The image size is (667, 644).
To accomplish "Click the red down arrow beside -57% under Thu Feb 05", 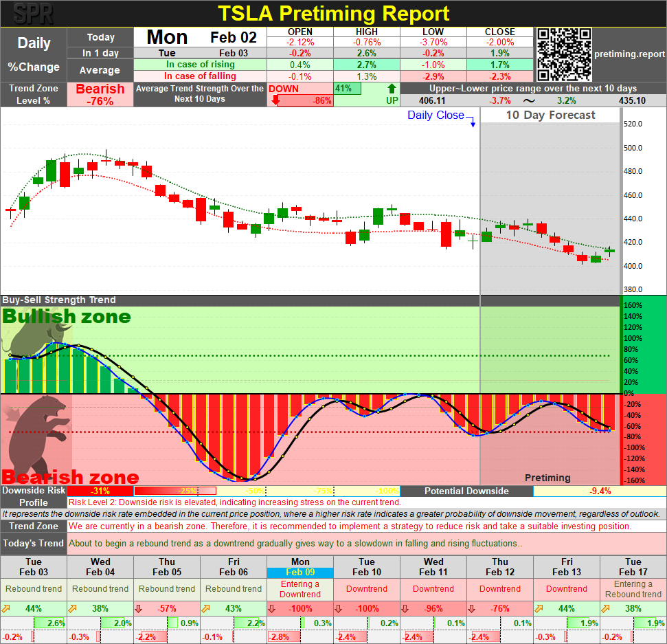I will pos(139,609).
